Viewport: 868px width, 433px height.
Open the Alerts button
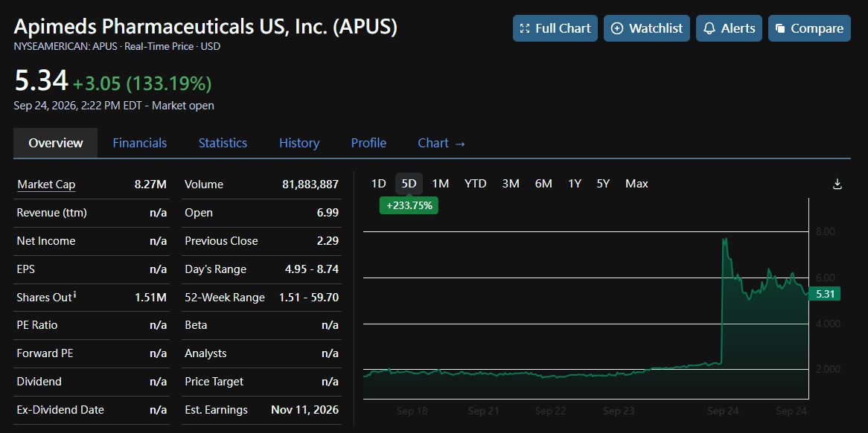[x=729, y=28]
